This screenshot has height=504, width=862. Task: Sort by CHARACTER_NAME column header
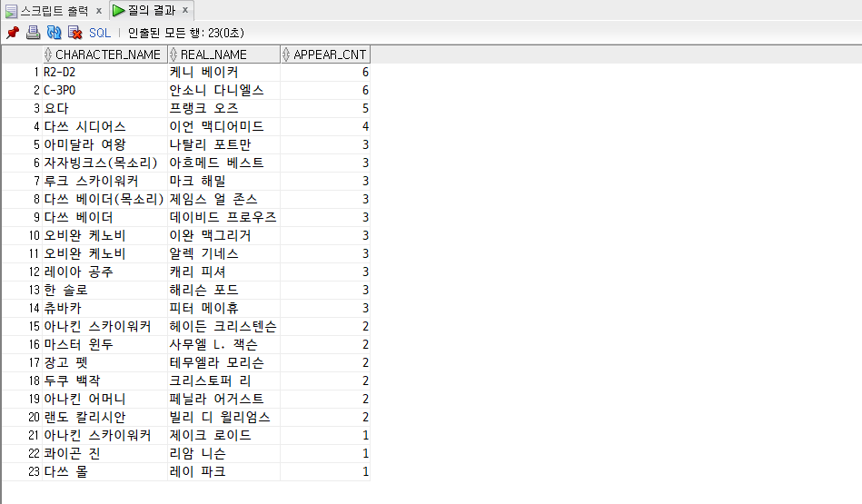[105, 54]
